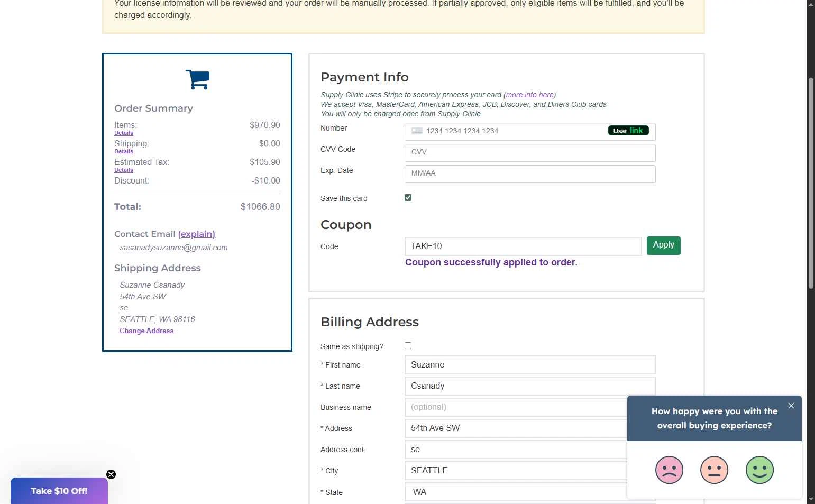Open more info here Stripe link
This screenshot has width=815, height=504.
click(x=529, y=95)
